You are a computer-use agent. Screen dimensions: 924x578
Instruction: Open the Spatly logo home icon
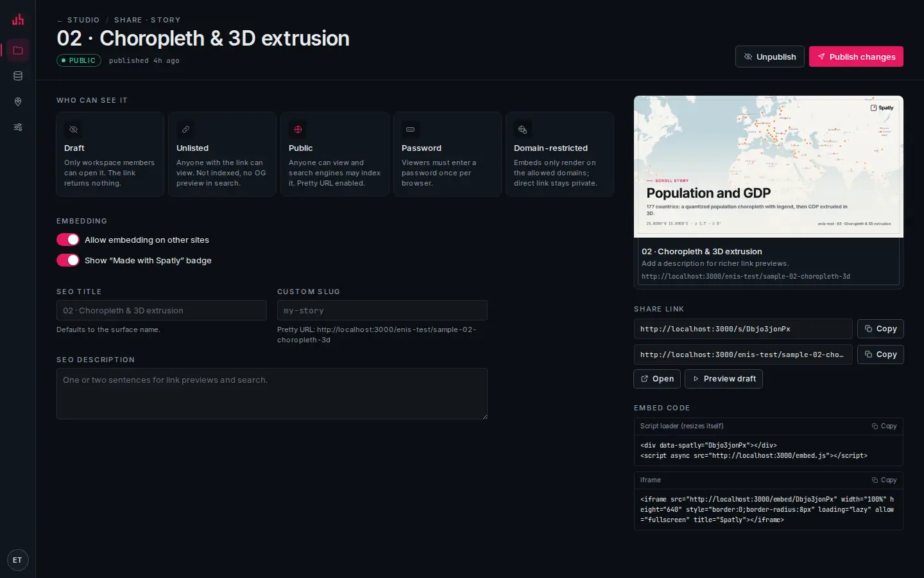(18, 20)
